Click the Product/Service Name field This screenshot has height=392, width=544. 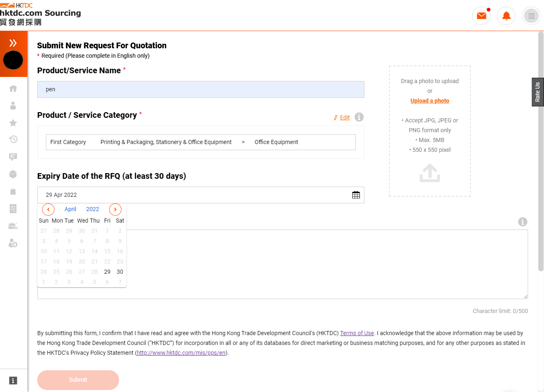pyautogui.click(x=201, y=89)
